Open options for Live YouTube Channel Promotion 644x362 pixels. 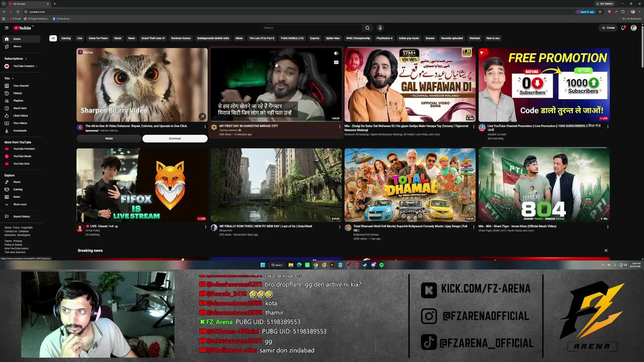608,127
